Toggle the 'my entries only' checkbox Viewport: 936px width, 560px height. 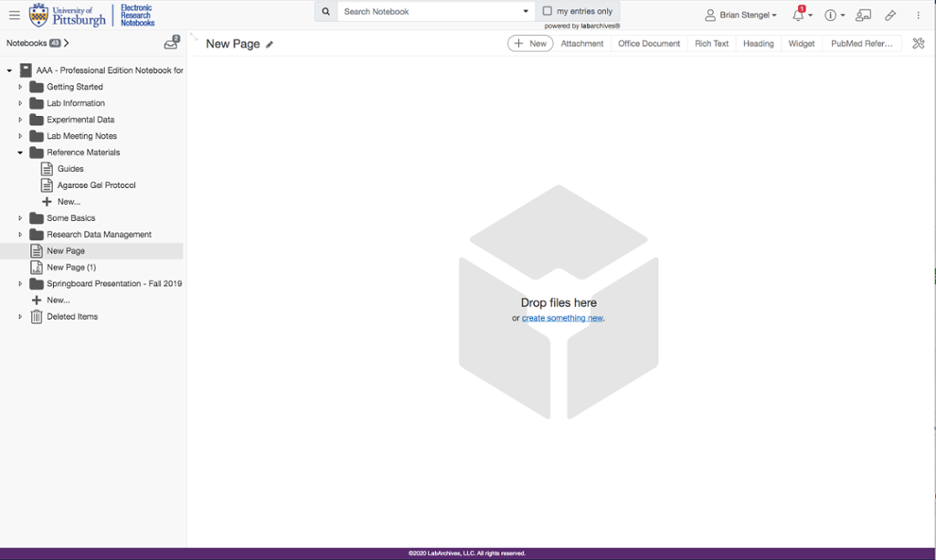548,12
